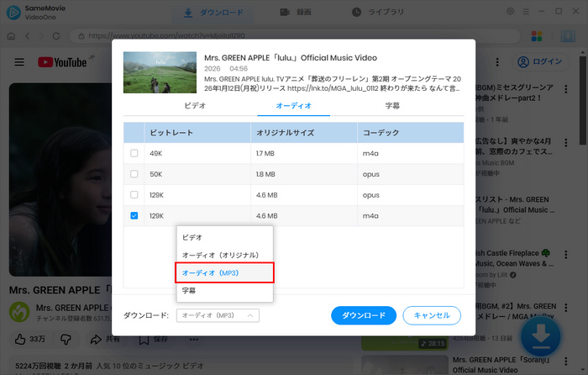Click the dialog video title text
This screenshot has height=375, width=588.
pyautogui.click(x=291, y=58)
